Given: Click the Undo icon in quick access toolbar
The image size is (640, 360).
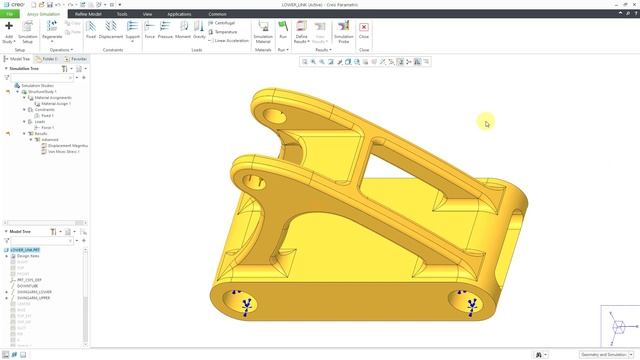Looking at the screenshot, I should click(58, 4).
